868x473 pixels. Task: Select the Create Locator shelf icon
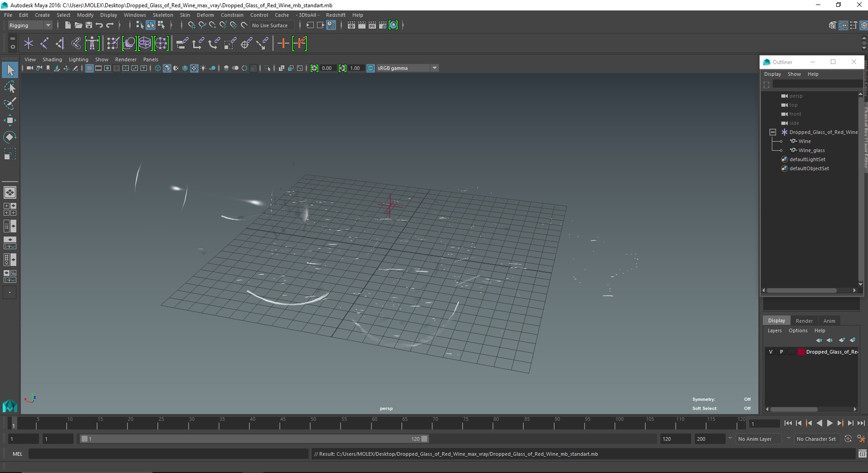pos(29,44)
